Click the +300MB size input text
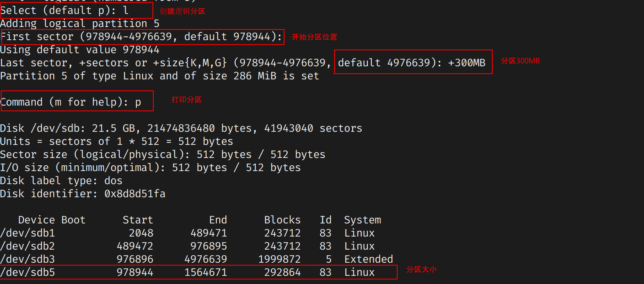Viewport: 644px width, 284px height. click(467, 63)
